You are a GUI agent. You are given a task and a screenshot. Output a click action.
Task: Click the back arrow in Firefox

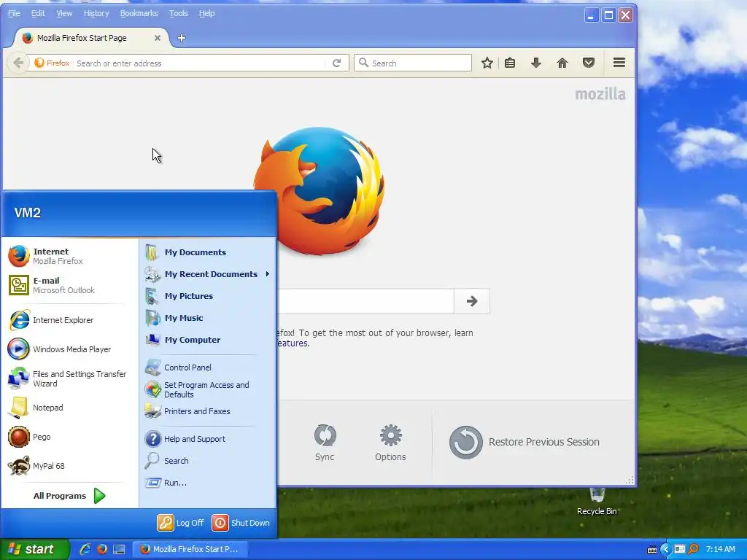[x=18, y=63]
